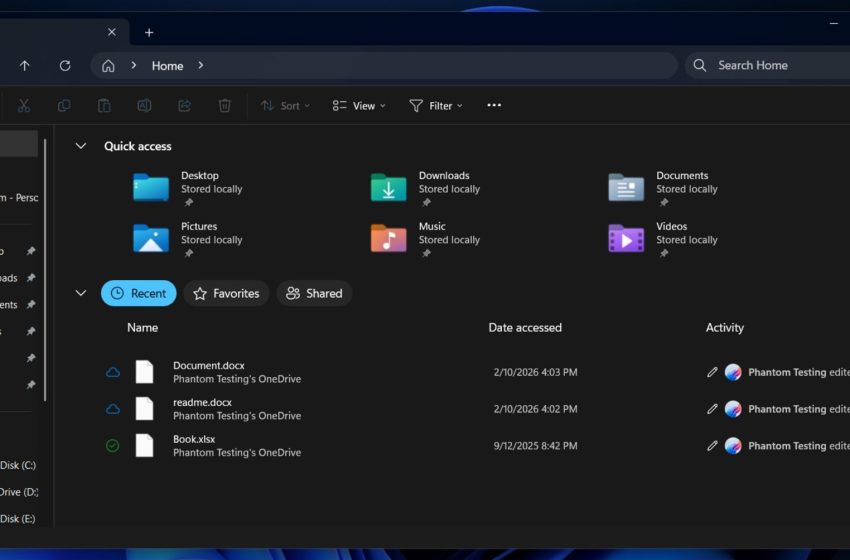Select the Book.xlsx file name
Screen dimensions: 850x560
194,439
